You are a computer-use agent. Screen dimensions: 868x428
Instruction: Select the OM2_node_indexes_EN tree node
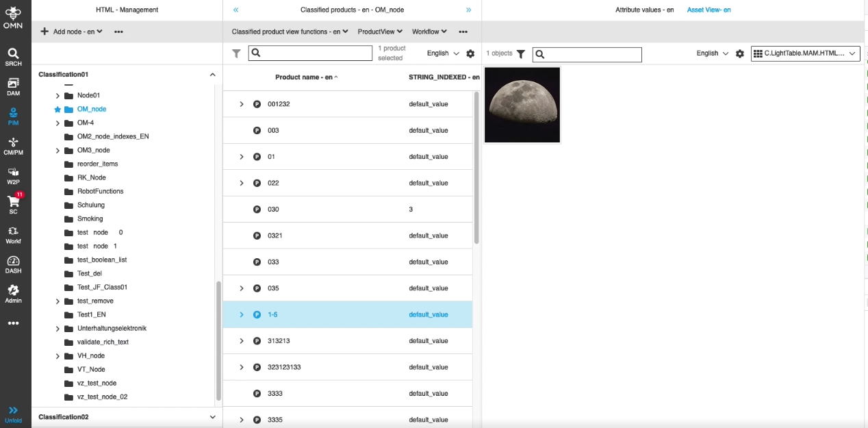[113, 136]
